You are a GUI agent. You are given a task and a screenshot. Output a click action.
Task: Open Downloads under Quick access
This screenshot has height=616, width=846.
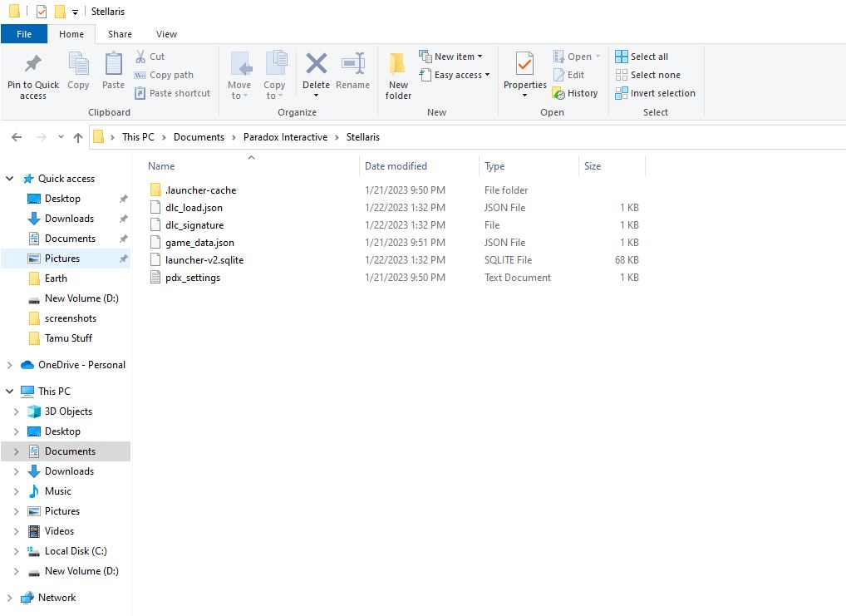point(69,219)
